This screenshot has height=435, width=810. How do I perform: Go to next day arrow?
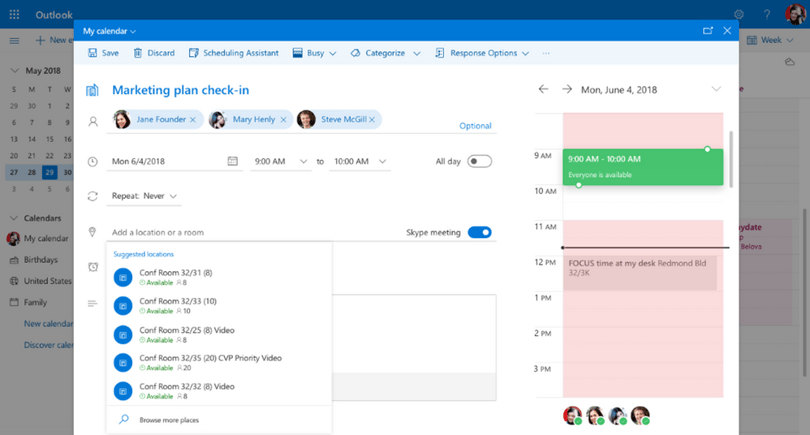pyautogui.click(x=567, y=89)
